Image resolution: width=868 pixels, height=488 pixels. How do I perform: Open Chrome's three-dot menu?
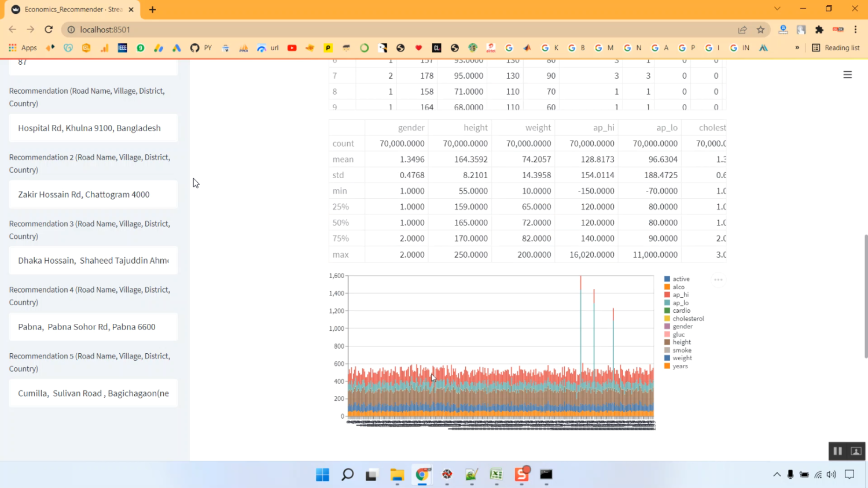(x=856, y=29)
